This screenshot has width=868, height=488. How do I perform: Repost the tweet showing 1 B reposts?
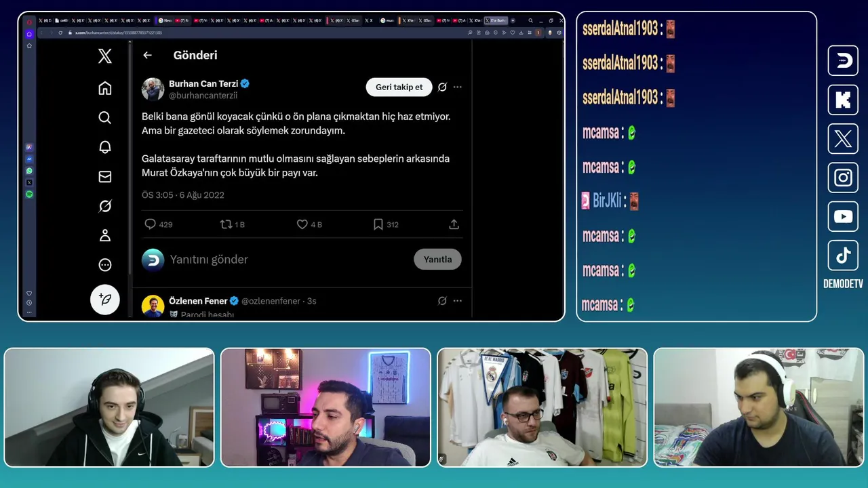pyautogui.click(x=226, y=224)
